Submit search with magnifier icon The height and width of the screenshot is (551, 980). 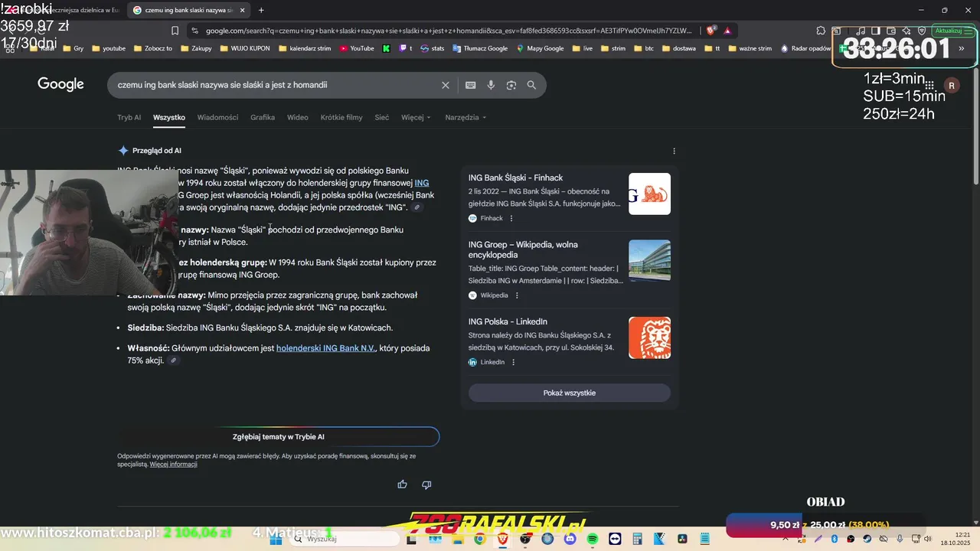tap(531, 85)
